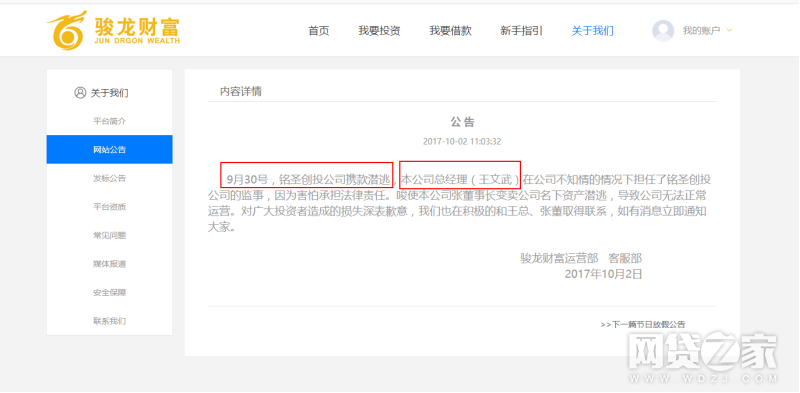Go to 平台资质 in sidebar

(109, 207)
